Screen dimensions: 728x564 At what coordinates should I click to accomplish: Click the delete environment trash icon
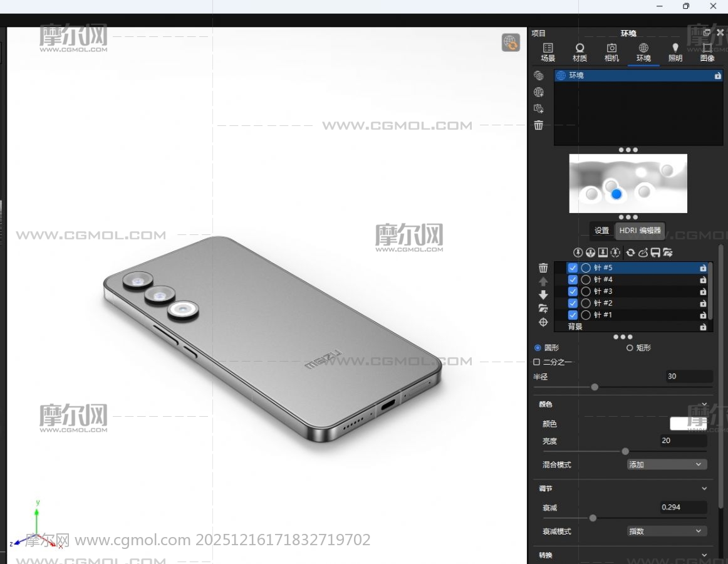point(539,125)
